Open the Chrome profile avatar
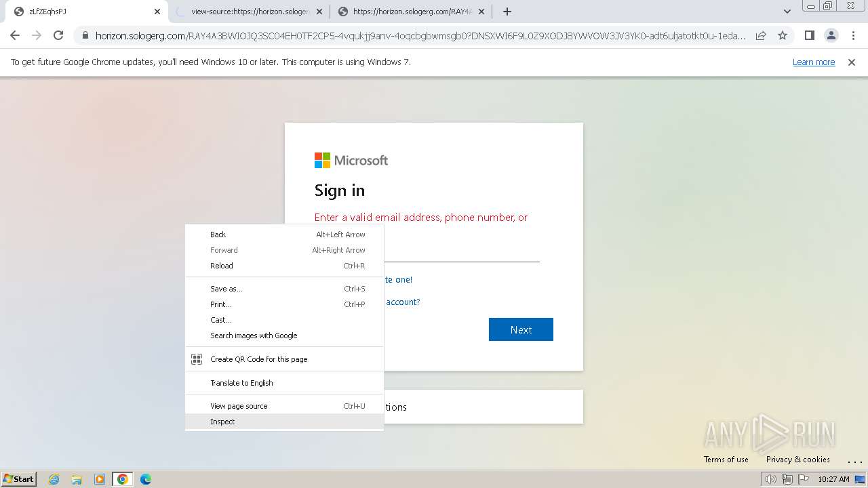The height and width of the screenshot is (488, 868). point(831,35)
